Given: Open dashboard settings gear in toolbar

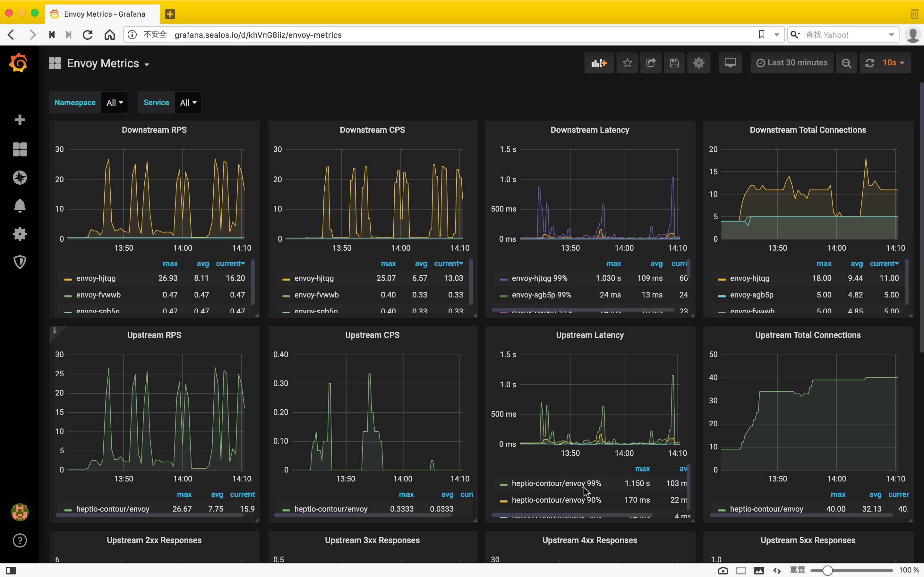Looking at the screenshot, I should tap(698, 63).
